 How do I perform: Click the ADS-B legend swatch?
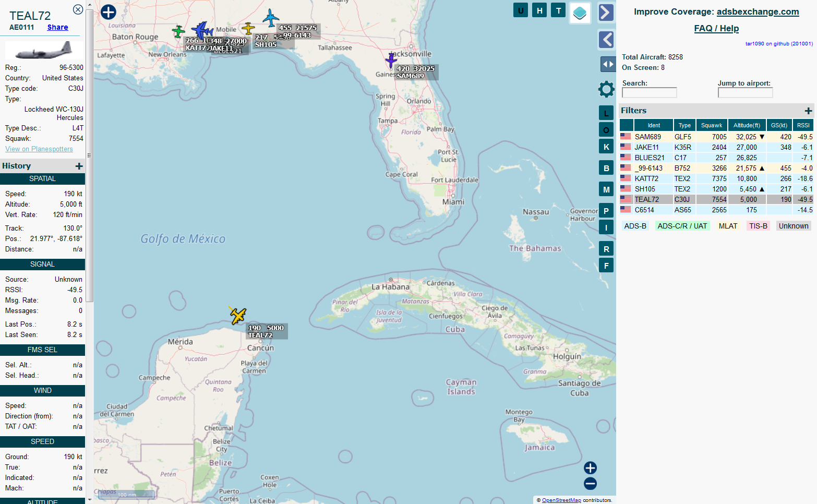pyautogui.click(x=635, y=226)
